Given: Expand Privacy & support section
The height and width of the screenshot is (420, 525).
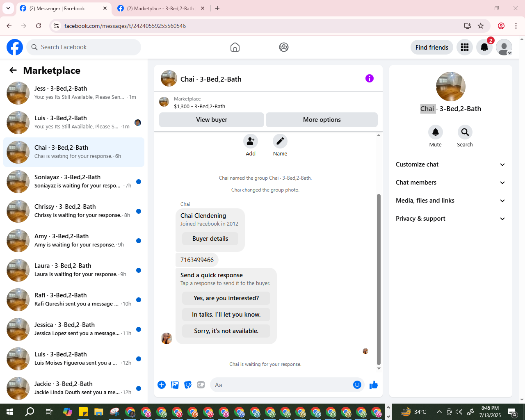Looking at the screenshot, I should click(x=450, y=219).
